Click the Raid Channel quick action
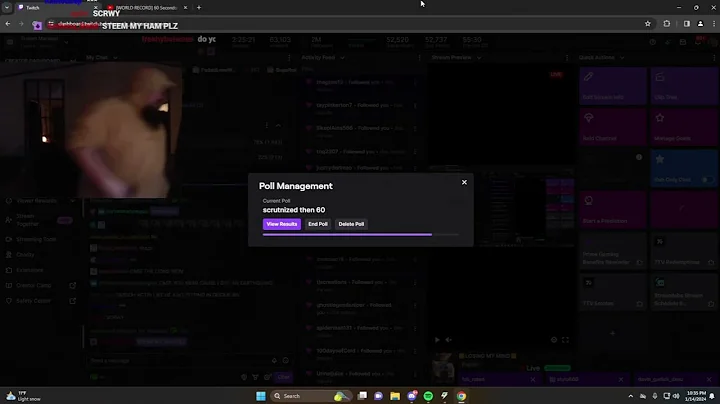 point(613,127)
